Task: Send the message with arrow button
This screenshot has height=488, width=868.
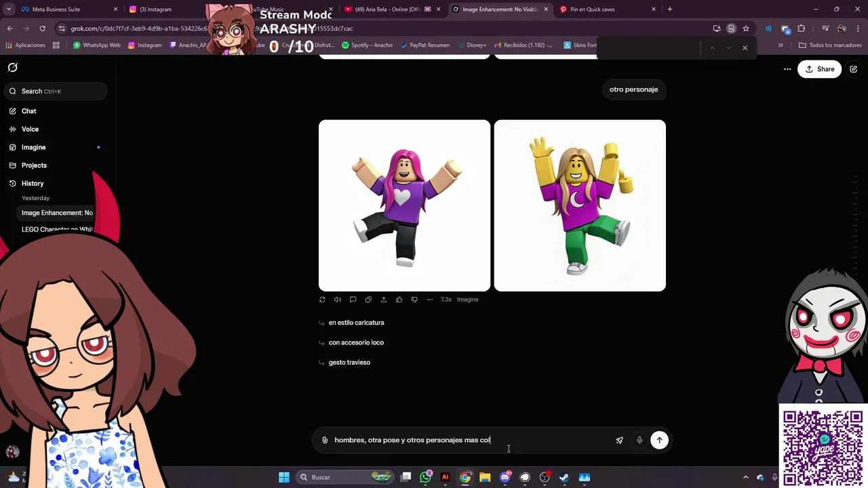Action: click(x=659, y=441)
